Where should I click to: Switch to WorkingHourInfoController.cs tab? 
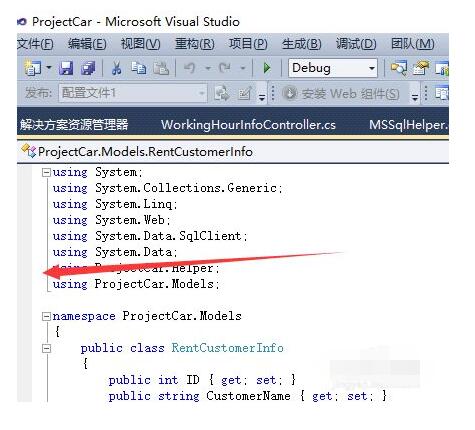[x=248, y=125]
